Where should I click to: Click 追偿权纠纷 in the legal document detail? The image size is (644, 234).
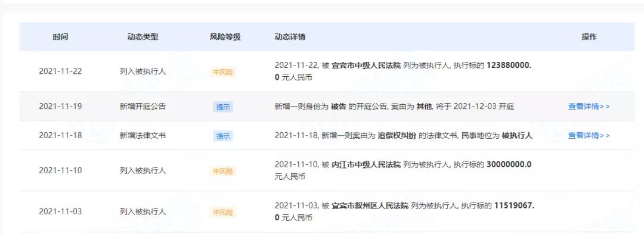point(397,136)
